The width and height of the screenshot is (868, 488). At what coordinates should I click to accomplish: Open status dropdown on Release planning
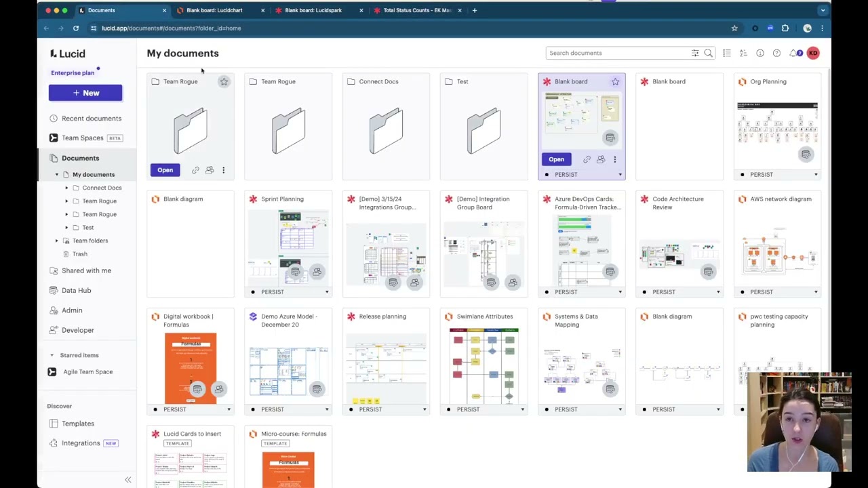pos(425,409)
